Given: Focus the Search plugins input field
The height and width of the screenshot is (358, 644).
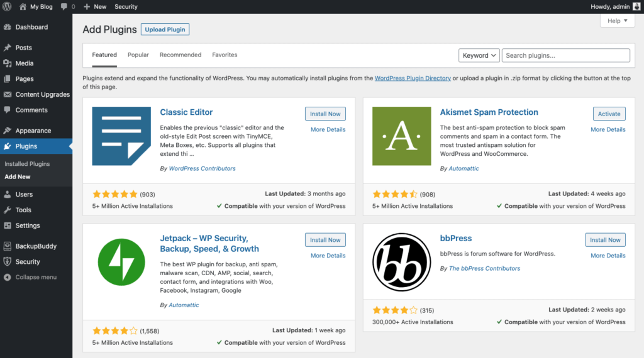Looking at the screenshot, I should [565, 55].
